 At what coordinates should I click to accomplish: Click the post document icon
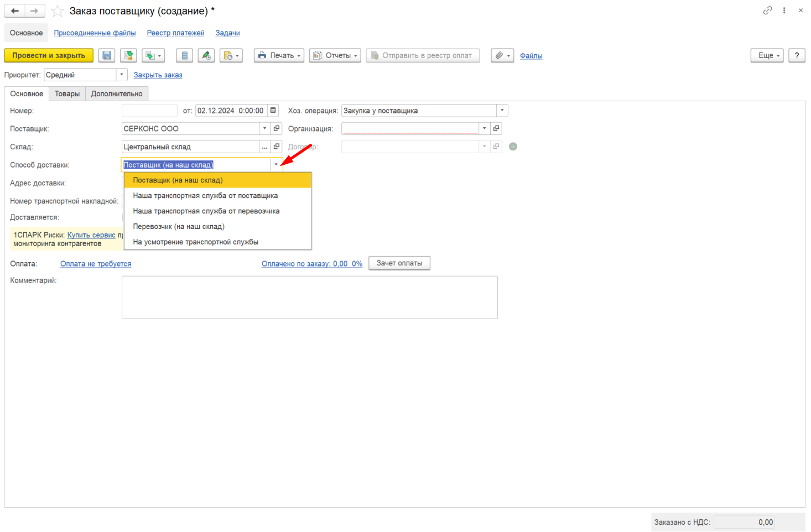[128, 55]
